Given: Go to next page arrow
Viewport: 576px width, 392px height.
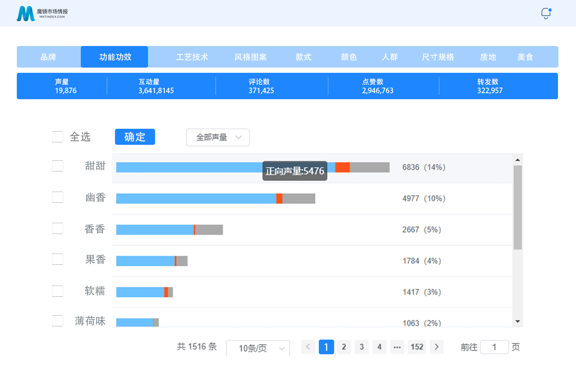Looking at the screenshot, I should [x=436, y=347].
